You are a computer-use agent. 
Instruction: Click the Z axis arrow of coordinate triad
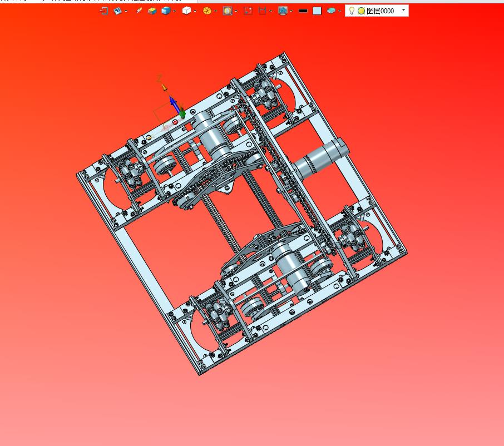point(164,87)
